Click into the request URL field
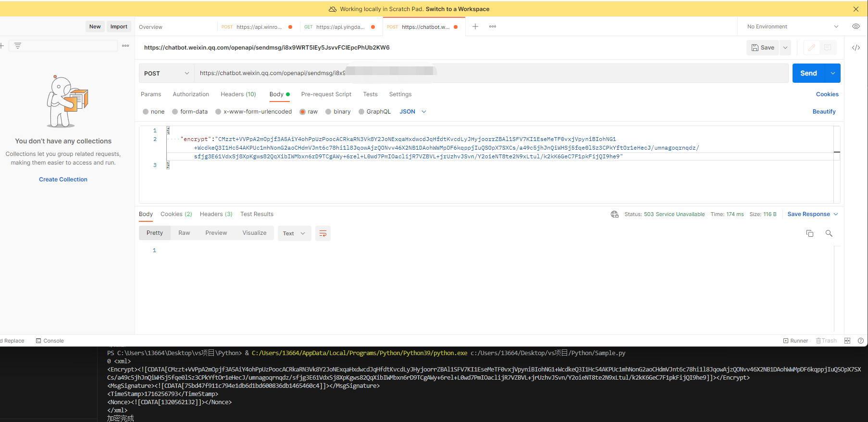 (491, 73)
